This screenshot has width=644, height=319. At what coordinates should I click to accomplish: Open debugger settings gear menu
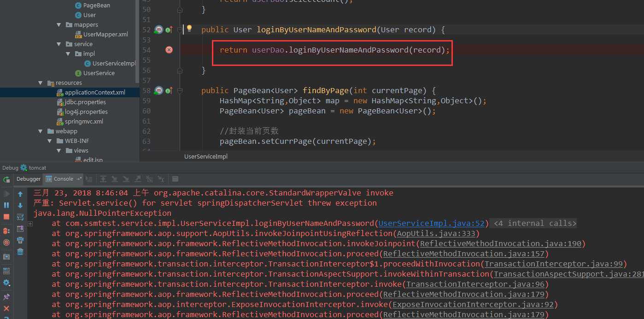point(6,283)
